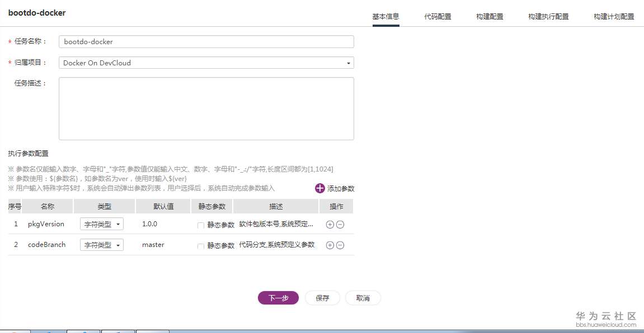Click the 下一步 button
Screen dimensions: 644x333
coord(278,298)
